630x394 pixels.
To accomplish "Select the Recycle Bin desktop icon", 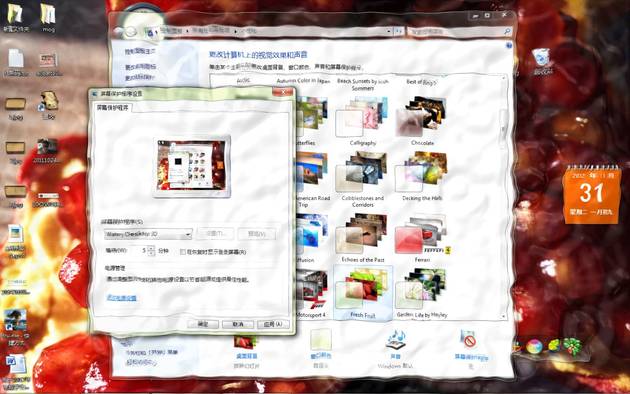I will [542, 61].
